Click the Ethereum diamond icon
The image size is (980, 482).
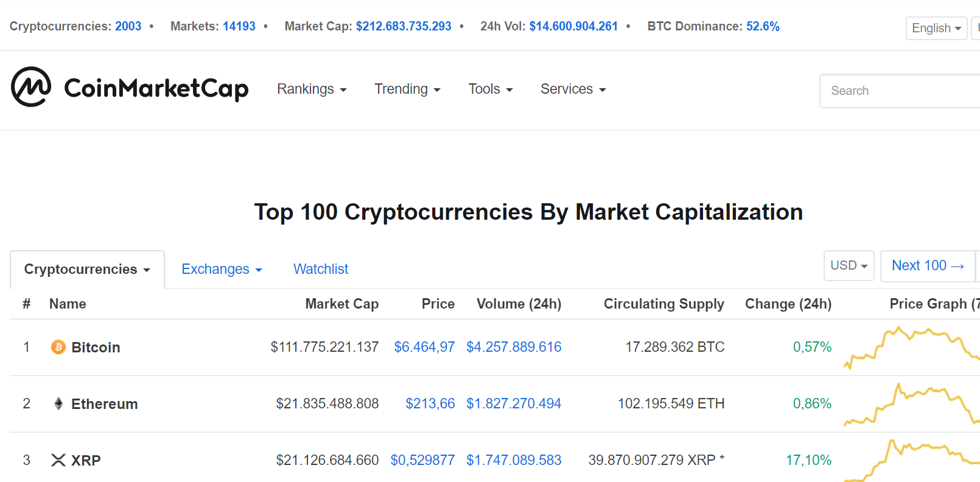[x=58, y=403]
